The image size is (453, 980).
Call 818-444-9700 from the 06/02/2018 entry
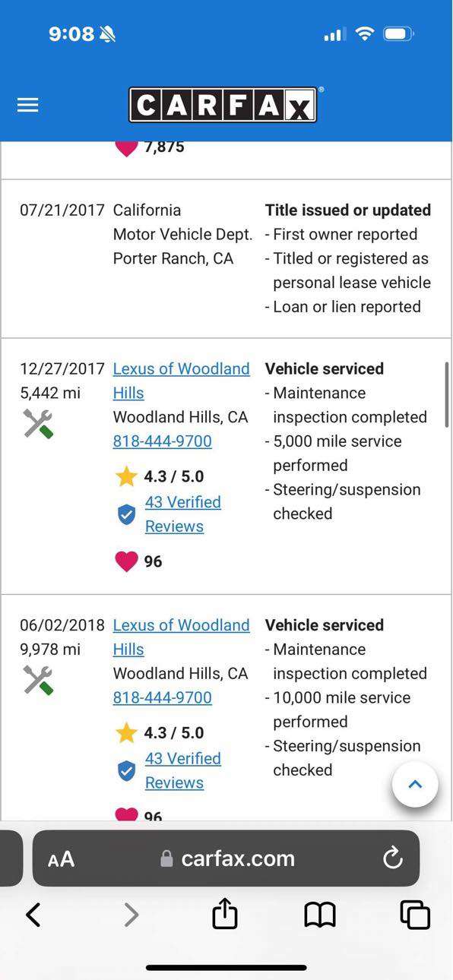163,697
